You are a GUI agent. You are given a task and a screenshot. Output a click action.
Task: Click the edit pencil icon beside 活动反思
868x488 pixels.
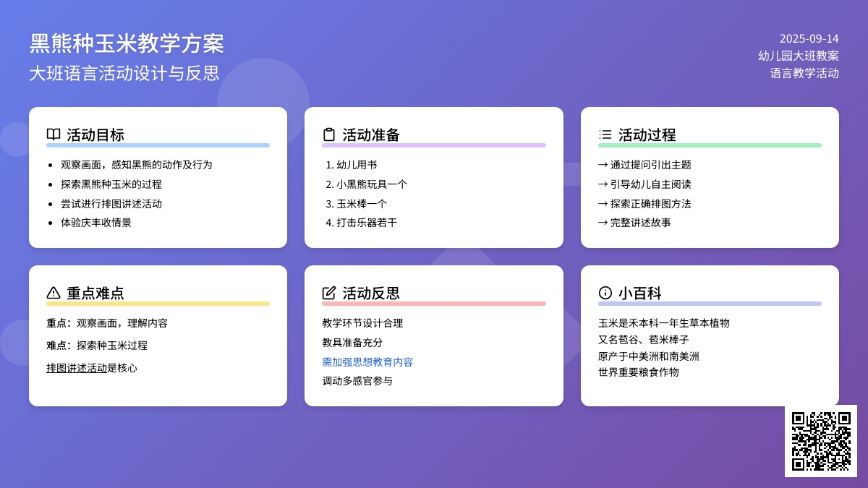(329, 293)
